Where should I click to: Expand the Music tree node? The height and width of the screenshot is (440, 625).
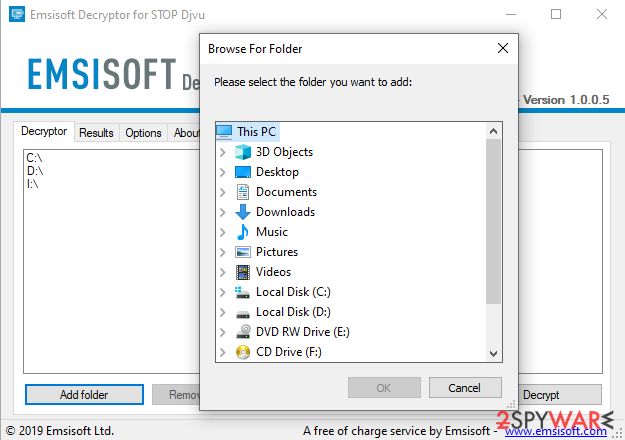tap(223, 232)
